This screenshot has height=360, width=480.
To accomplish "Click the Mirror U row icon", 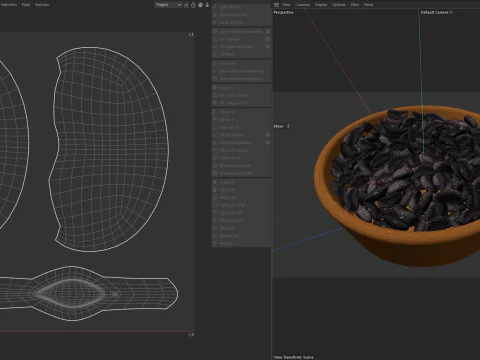I will 215,112.
